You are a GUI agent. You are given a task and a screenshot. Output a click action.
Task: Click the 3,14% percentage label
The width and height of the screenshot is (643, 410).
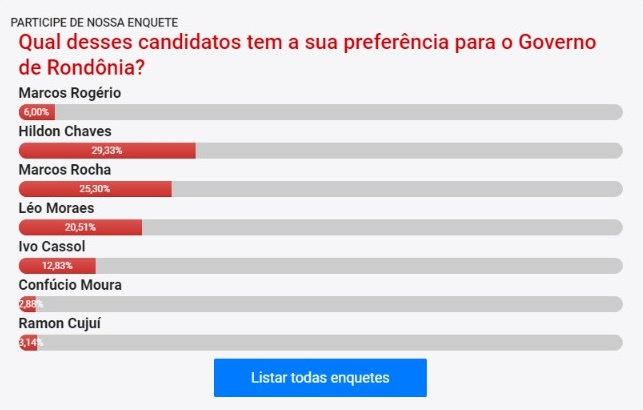[x=31, y=343]
